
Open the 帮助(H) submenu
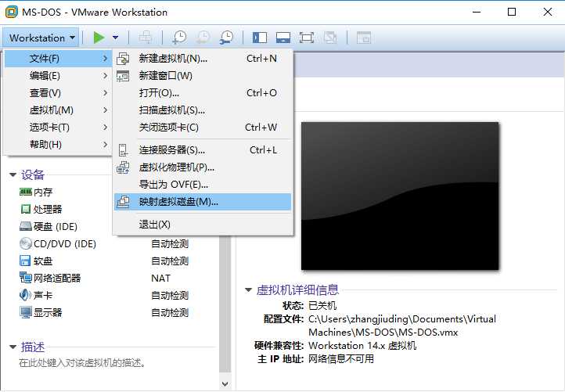point(58,145)
